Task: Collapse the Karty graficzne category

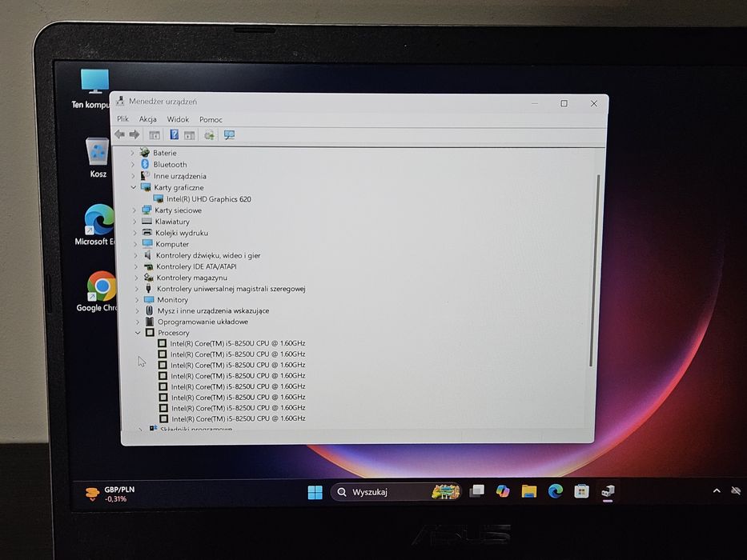Action: (x=134, y=187)
